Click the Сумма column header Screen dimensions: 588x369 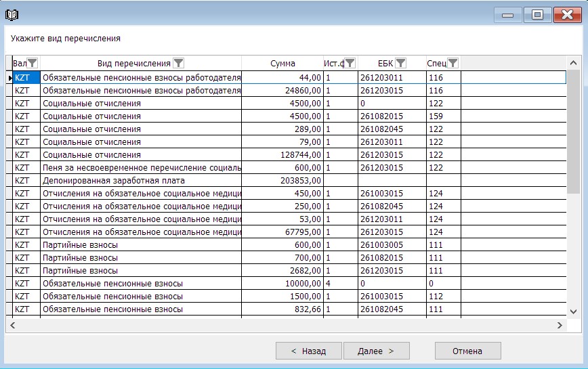[282, 63]
